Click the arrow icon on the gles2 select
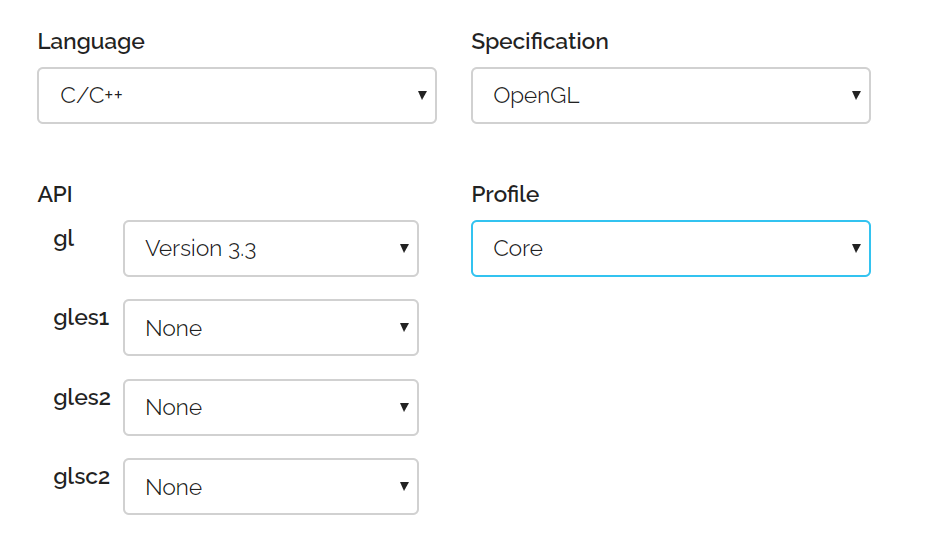Image resolution: width=928 pixels, height=539 pixels. (x=404, y=407)
